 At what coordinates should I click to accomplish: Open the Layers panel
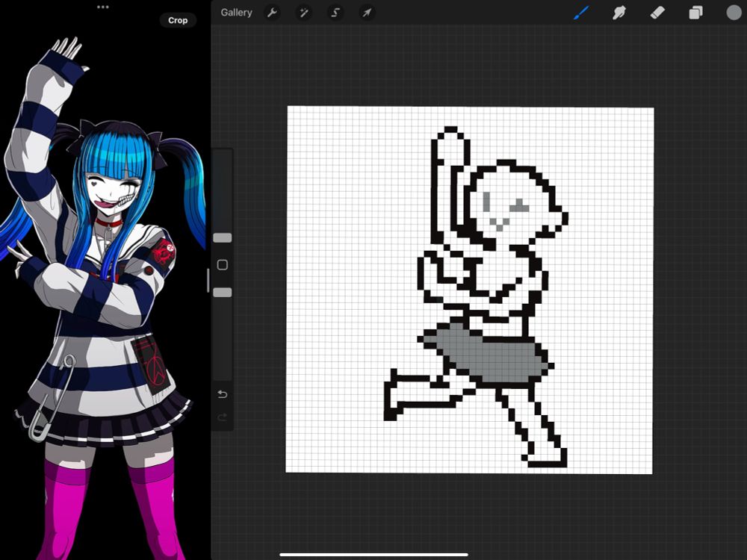[695, 13]
